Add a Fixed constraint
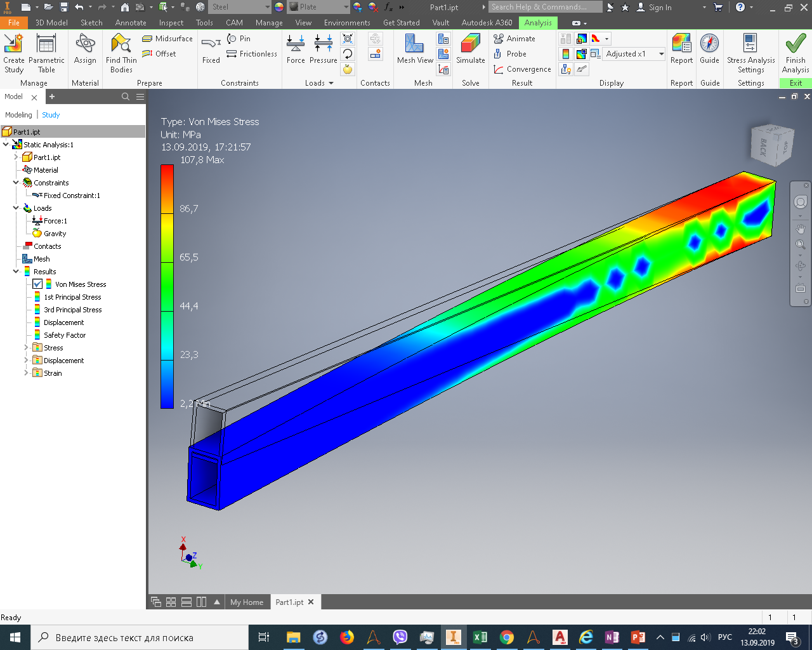Image resolution: width=812 pixels, height=650 pixels. [x=211, y=50]
